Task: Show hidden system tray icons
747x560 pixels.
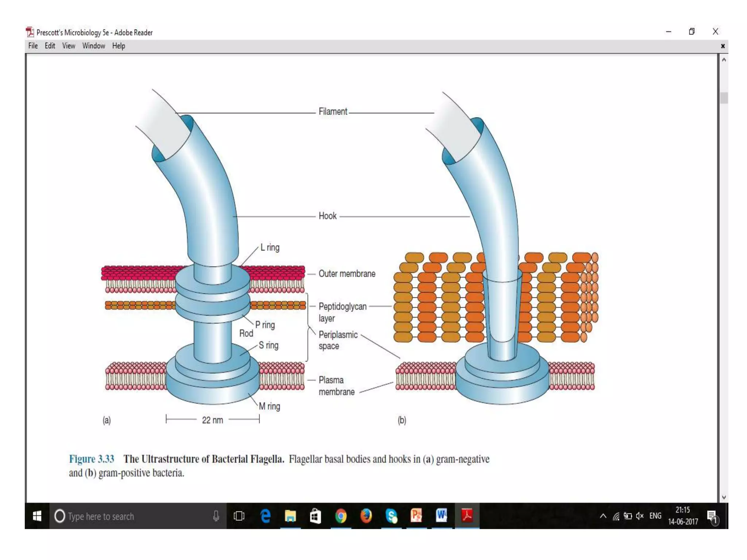Action: (x=603, y=516)
